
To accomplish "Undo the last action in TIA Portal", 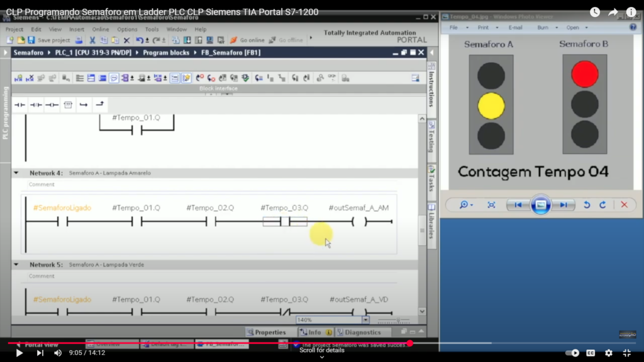I will point(140,40).
